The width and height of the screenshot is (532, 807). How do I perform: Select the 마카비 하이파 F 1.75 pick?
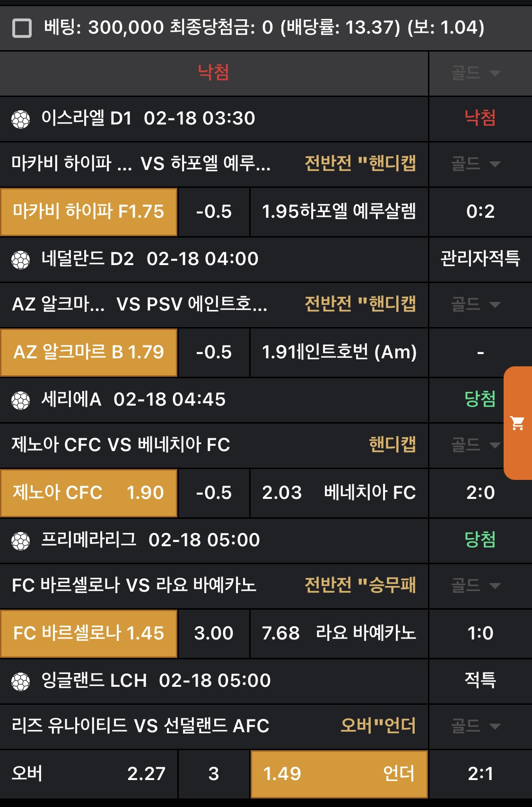click(x=89, y=212)
